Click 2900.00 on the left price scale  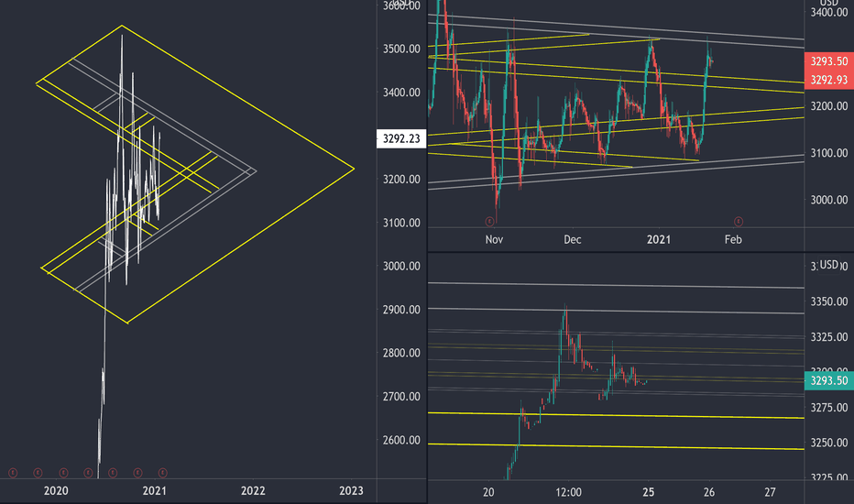(401, 310)
